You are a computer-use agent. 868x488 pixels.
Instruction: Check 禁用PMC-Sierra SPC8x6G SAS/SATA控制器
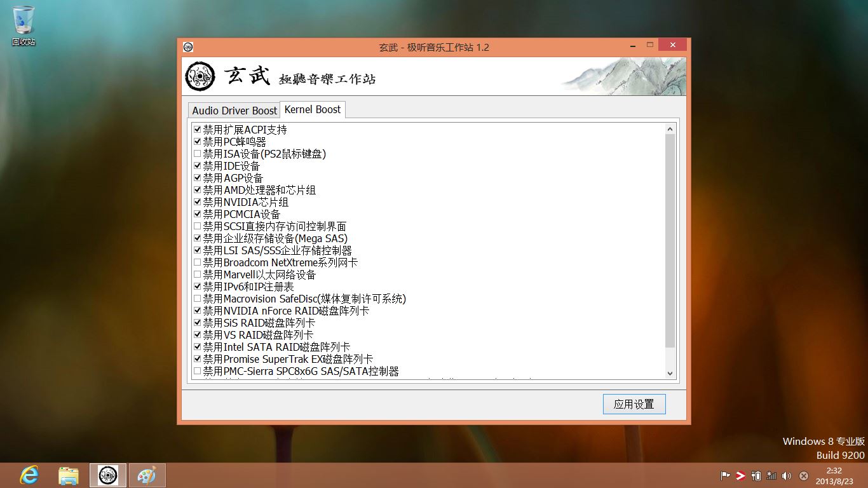coord(198,371)
